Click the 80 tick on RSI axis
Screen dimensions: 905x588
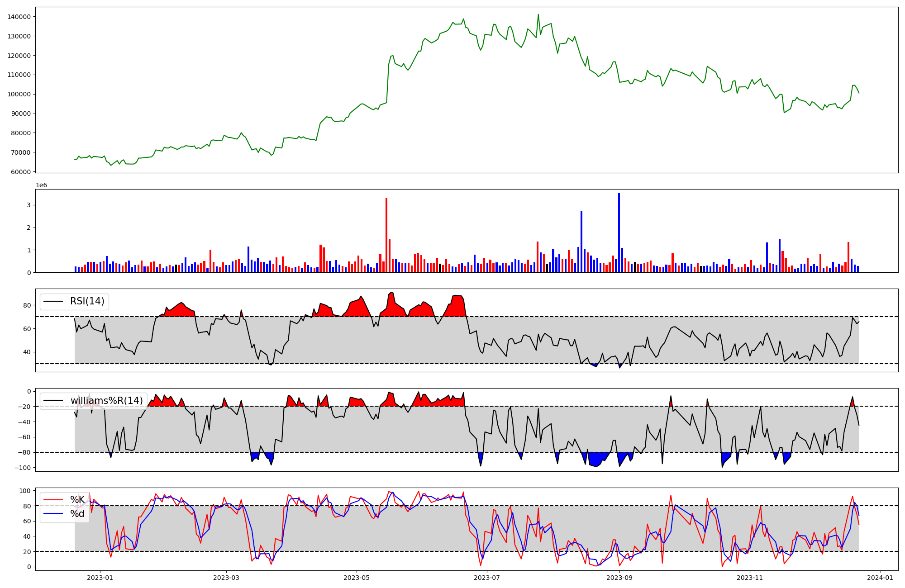point(27,305)
